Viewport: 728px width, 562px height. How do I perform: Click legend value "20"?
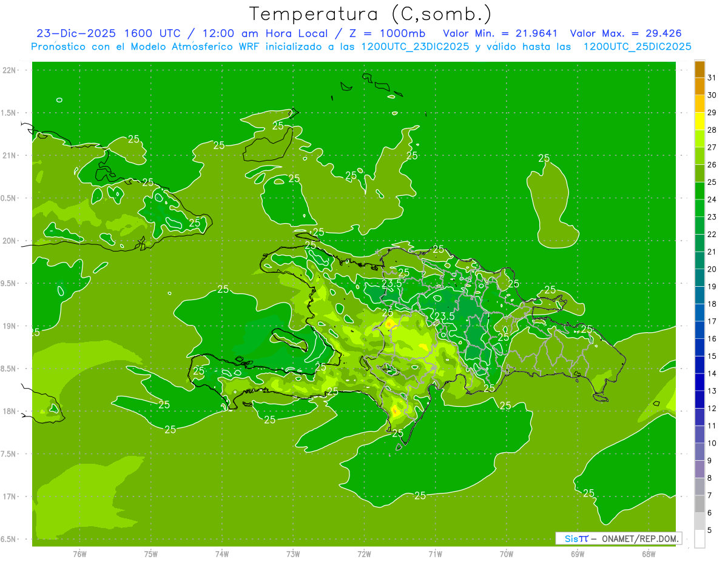tap(712, 269)
